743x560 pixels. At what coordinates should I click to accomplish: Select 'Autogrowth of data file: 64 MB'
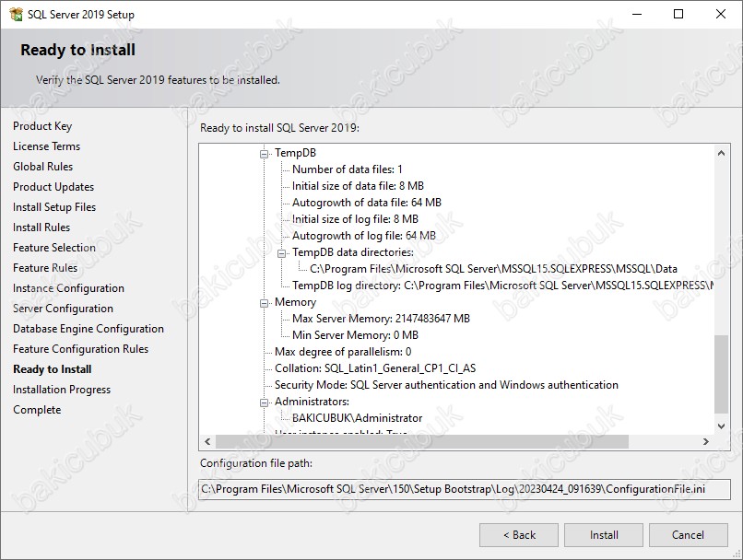coord(366,203)
